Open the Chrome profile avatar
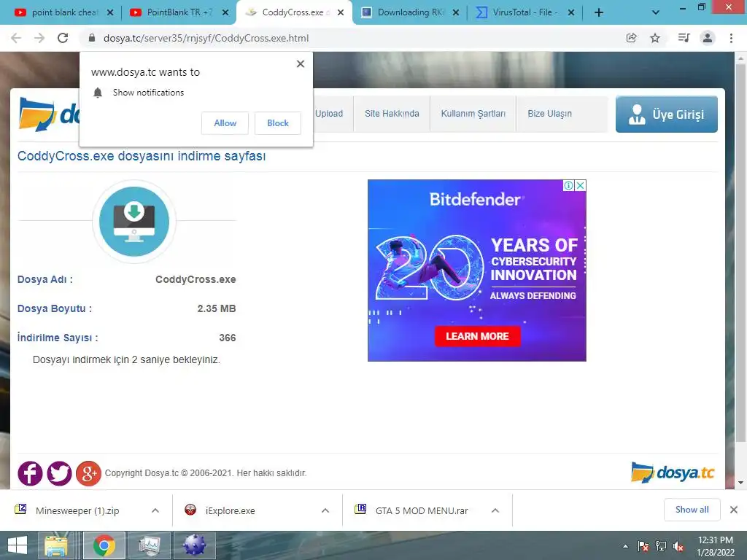747x560 pixels. point(708,38)
